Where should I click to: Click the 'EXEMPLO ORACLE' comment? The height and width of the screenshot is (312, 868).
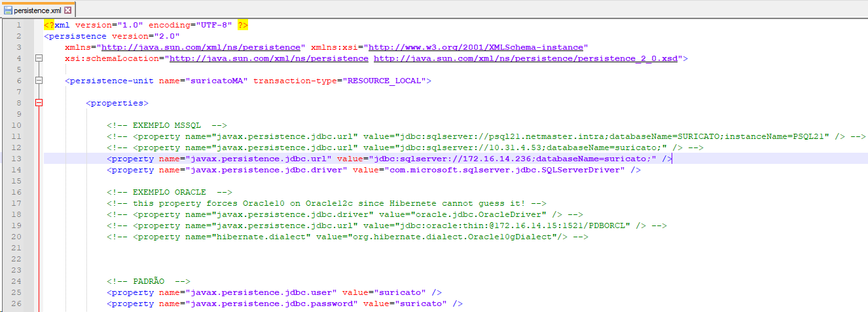click(x=170, y=192)
